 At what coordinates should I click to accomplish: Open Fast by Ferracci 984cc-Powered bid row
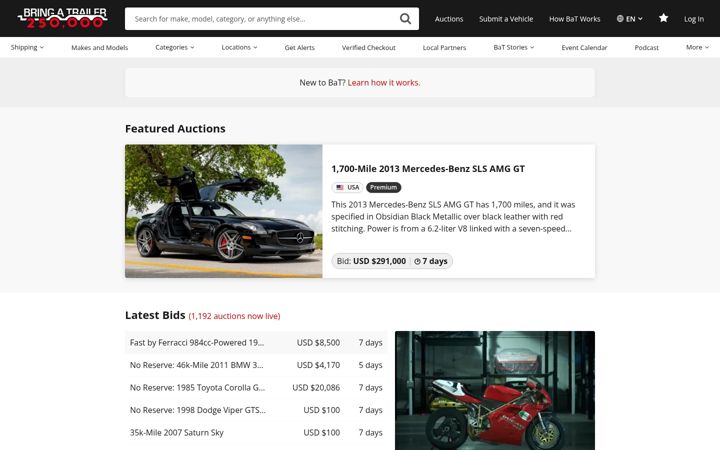click(x=256, y=343)
